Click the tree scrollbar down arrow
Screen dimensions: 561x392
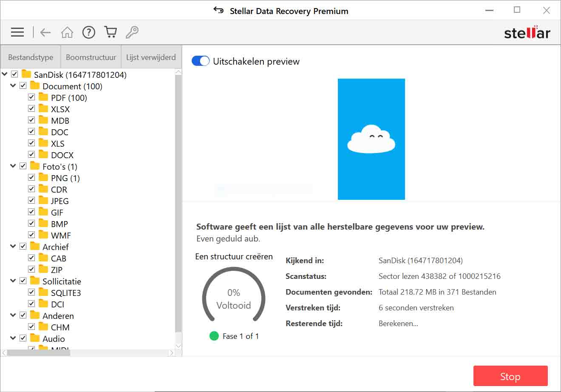tap(178, 346)
